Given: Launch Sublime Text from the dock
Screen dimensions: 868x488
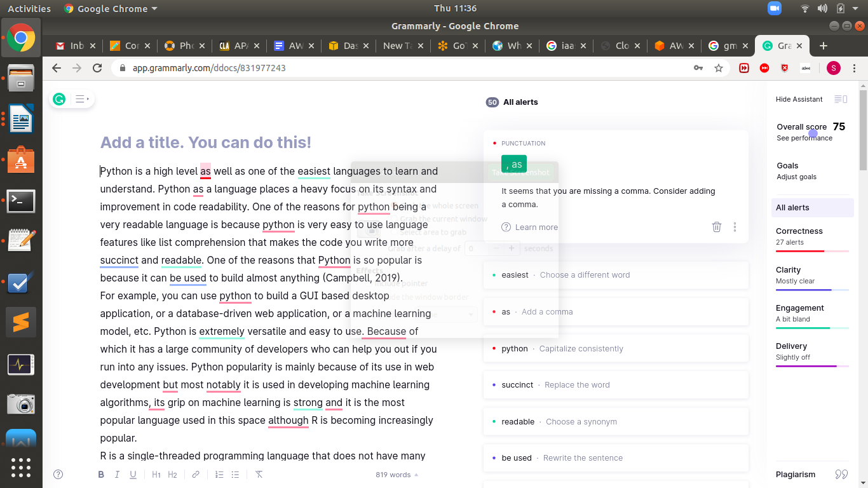Looking at the screenshot, I should (x=21, y=323).
